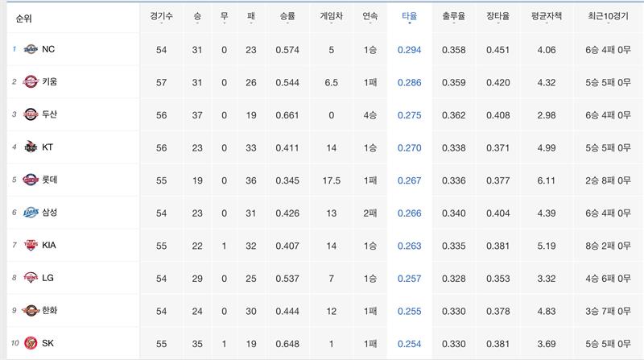644x360 pixels.
Task: Click the 출루율 column header
Action: [454, 16]
